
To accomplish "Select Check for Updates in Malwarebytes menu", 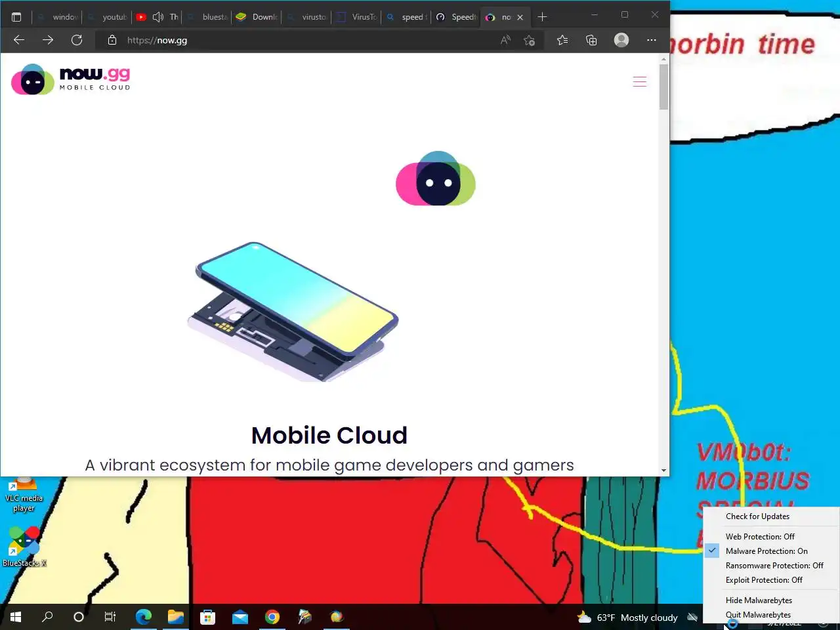I will click(x=757, y=516).
